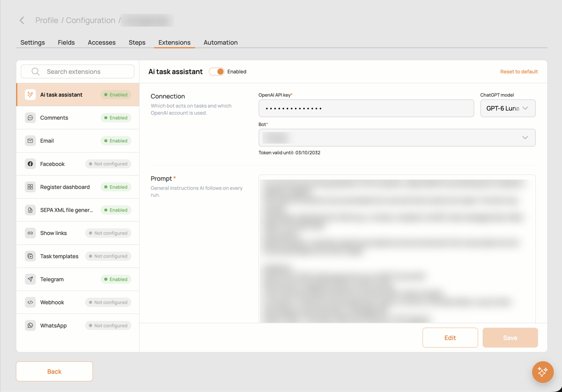Open the Automation tab
Screen dimensions: 562x392
pyautogui.click(x=221, y=43)
